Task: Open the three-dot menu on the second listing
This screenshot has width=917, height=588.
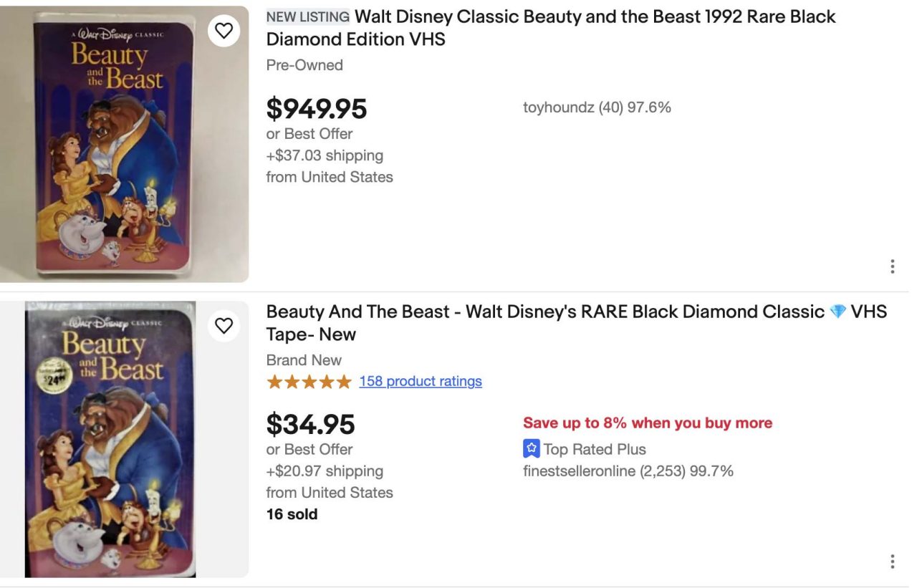Action: 892,561
